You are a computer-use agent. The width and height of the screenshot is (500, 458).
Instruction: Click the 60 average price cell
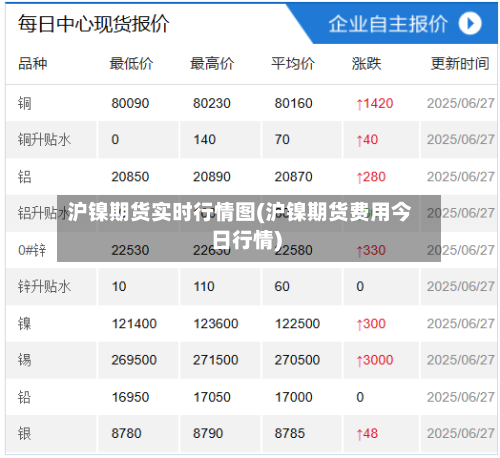[x=282, y=287]
